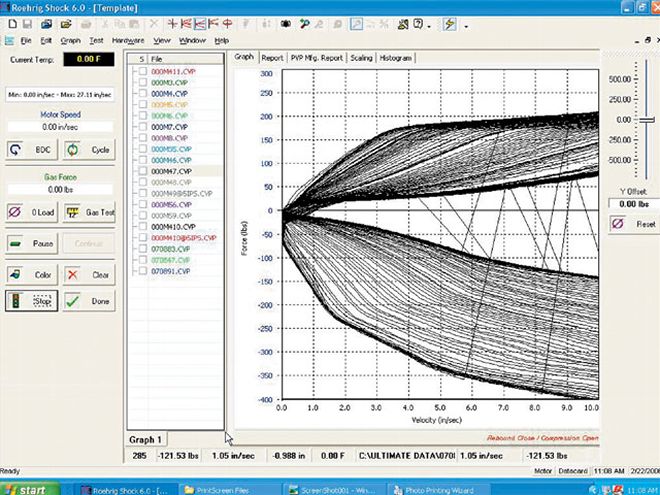Check the box for 000M47.CVP

tap(143, 171)
